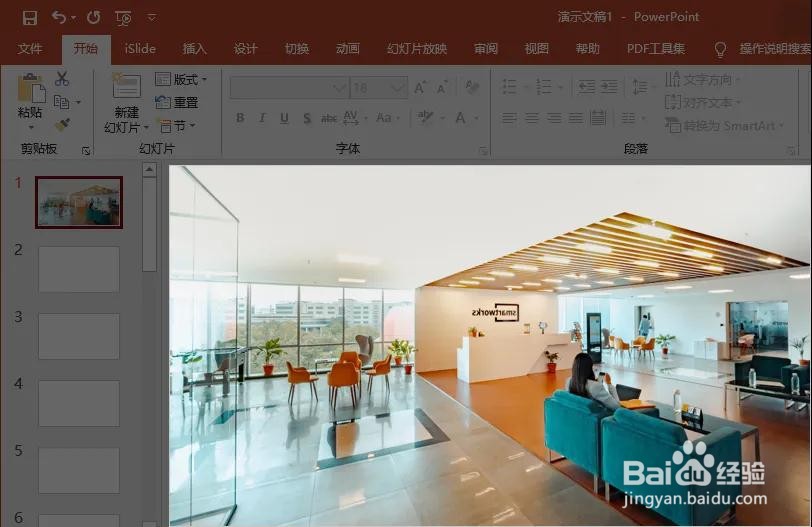This screenshot has width=812, height=527.
Task: Click the Increase List Level icon
Action: pos(608,87)
